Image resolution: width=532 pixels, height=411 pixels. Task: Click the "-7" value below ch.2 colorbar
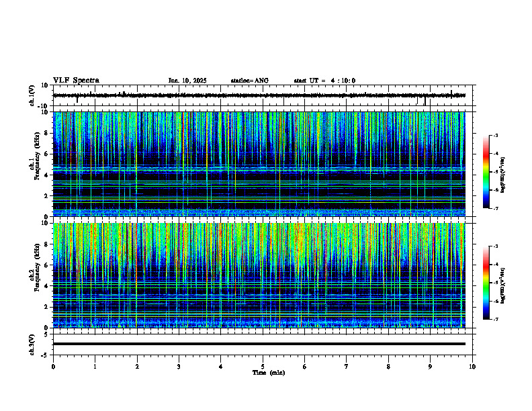coord(495,320)
